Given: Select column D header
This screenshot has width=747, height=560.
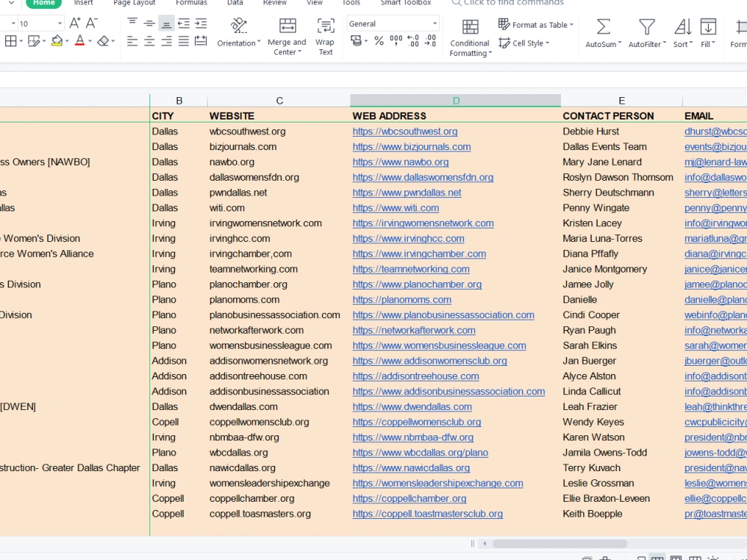Looking at the screenshot, I should 455,99.
